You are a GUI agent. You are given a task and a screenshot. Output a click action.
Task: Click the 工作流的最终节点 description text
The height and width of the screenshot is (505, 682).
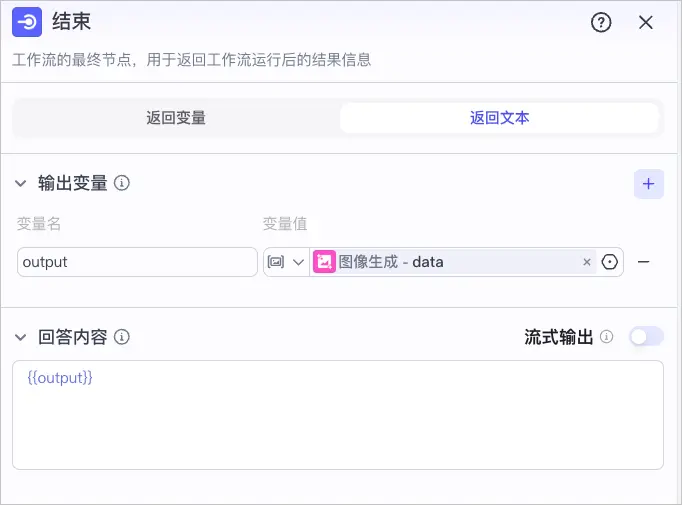[191, 60]
